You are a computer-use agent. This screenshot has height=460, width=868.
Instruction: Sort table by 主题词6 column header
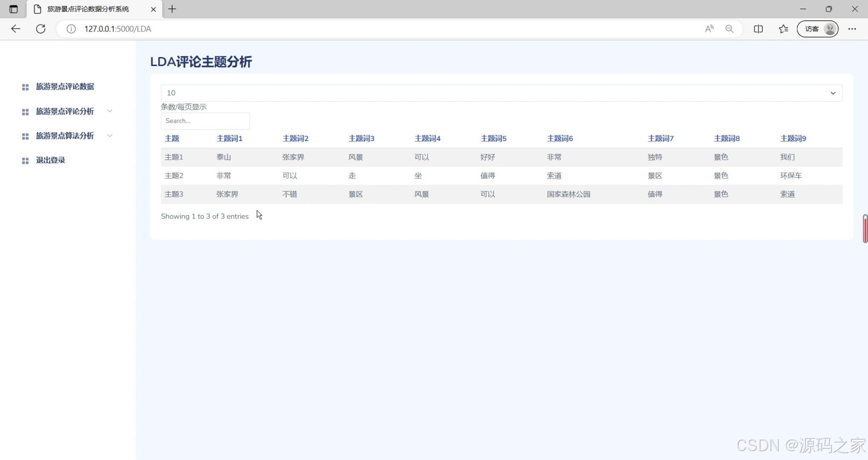(x=560, y=138)
